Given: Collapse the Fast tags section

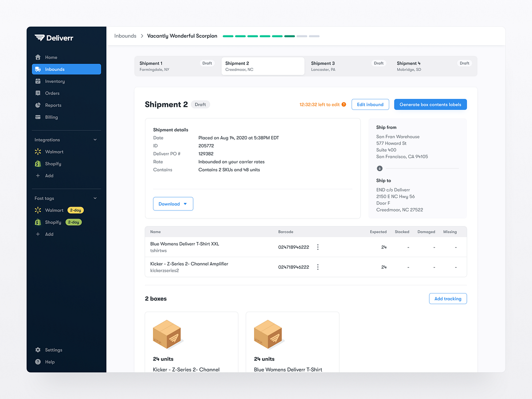Looking at the screenshot, I should pos(95,198).
